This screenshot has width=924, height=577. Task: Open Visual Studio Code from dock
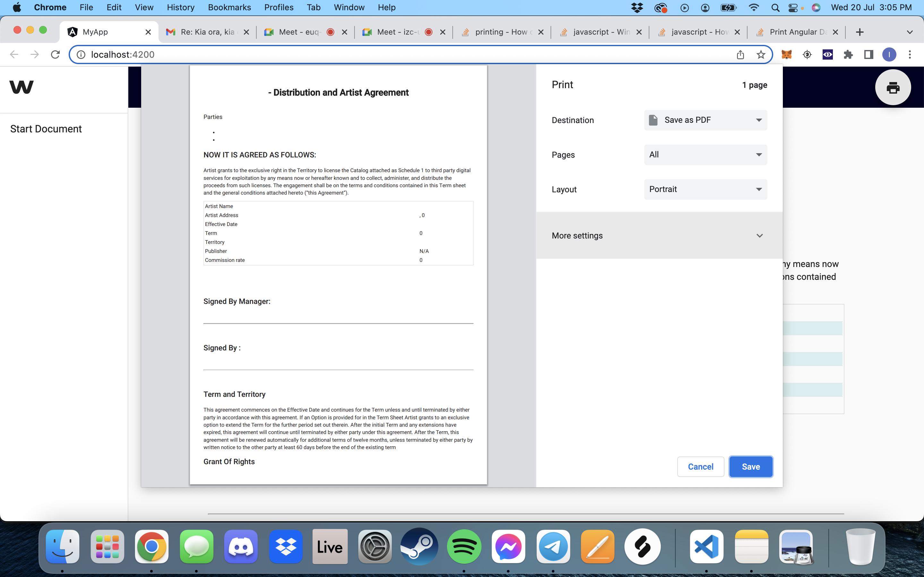pos(706,547)
